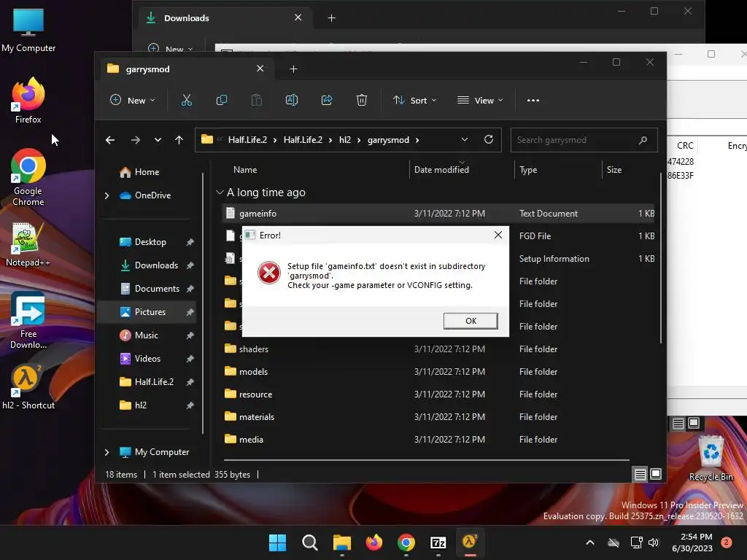Sort by Date modified column header

[441, 169]
